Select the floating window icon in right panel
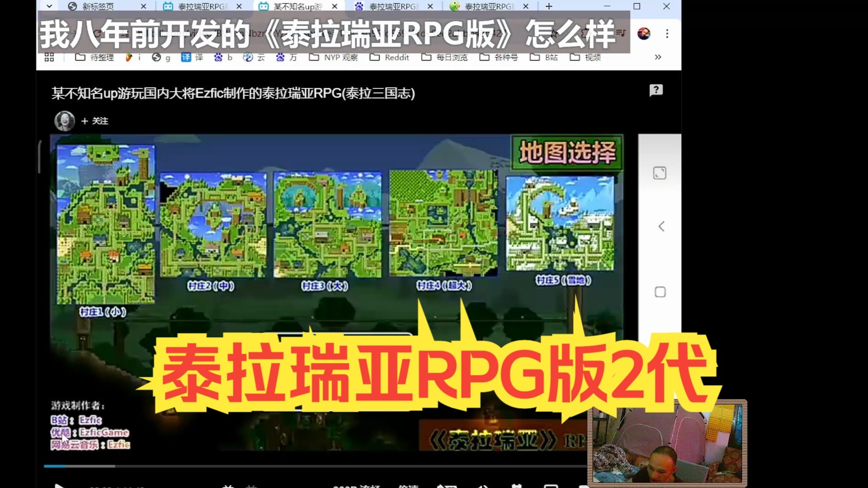The height and width of the screenshot is (488, 868). pos(661,173)
